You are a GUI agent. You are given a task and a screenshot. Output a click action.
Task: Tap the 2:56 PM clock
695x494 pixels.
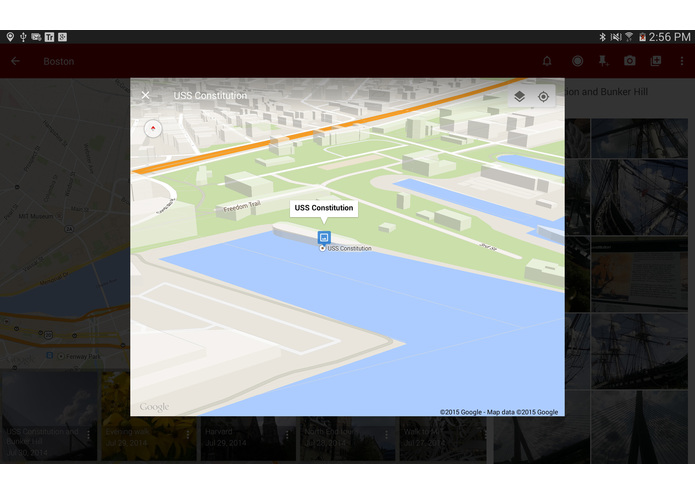[670, 37]
